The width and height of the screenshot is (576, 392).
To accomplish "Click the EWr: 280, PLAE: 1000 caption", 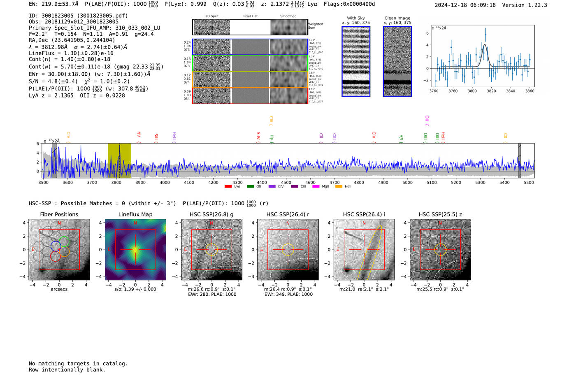I will (212, 295).
